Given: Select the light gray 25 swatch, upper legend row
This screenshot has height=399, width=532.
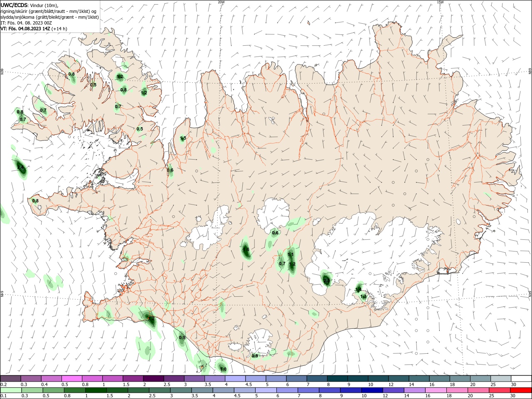Looking at the screenshot, I should [x=501, y=378].
